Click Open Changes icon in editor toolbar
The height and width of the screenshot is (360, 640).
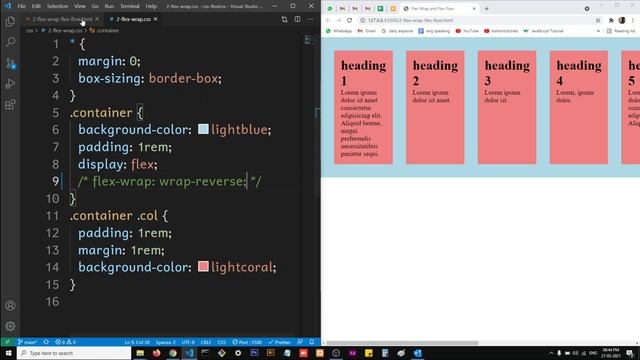284,19
